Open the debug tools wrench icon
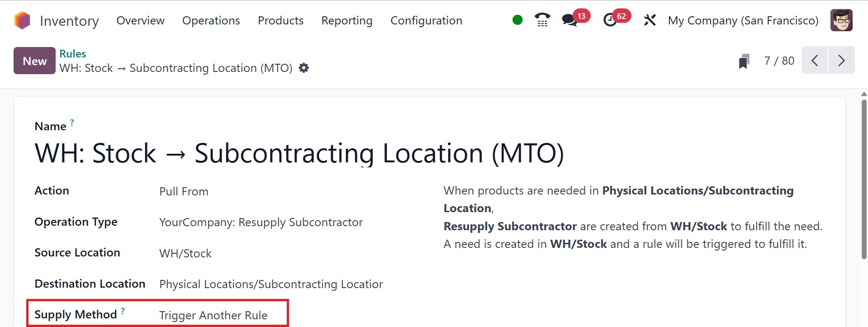868x327 pixels. tap(650, 20)
